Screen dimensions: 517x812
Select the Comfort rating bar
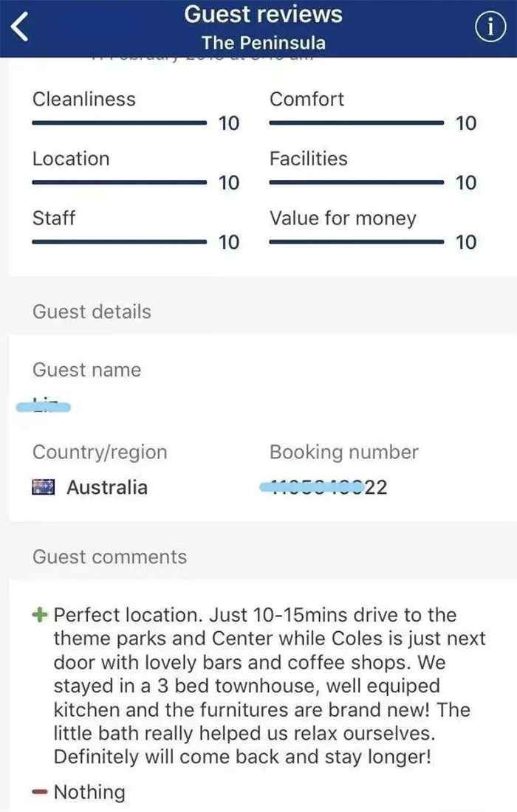(x=357, y=123)
